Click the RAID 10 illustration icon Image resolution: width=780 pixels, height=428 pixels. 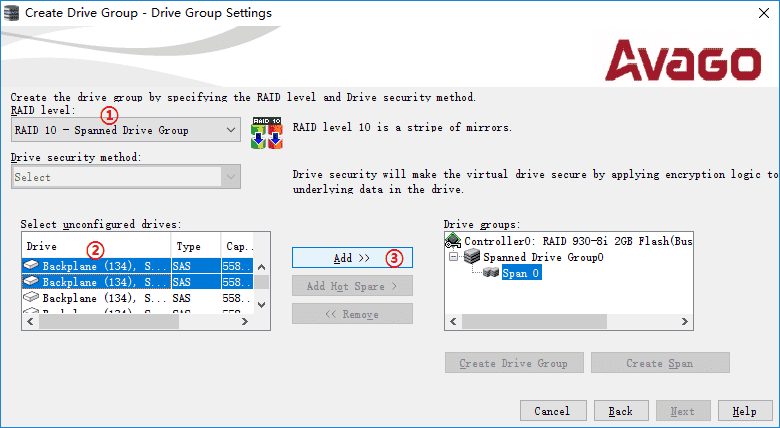pos(267,133)
